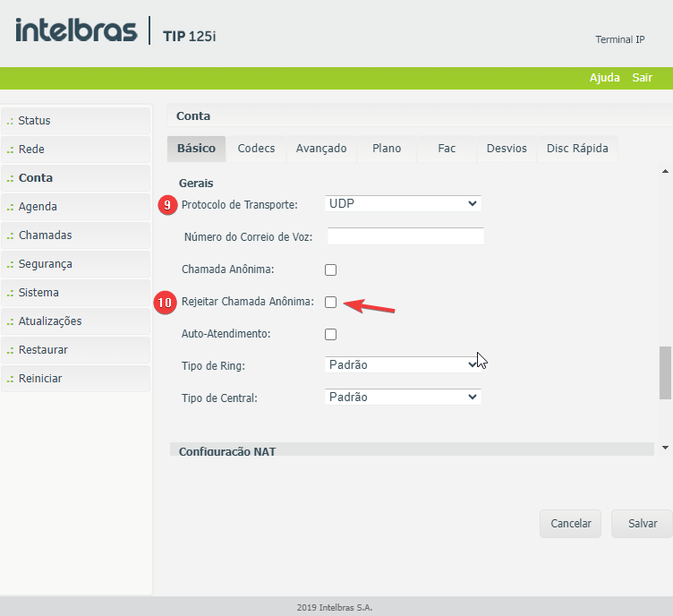Image resolution: width=673 pixels, height=616 pixels.
Task: Click the vertical scrollbar thumb
Action: tap(664, 372)
